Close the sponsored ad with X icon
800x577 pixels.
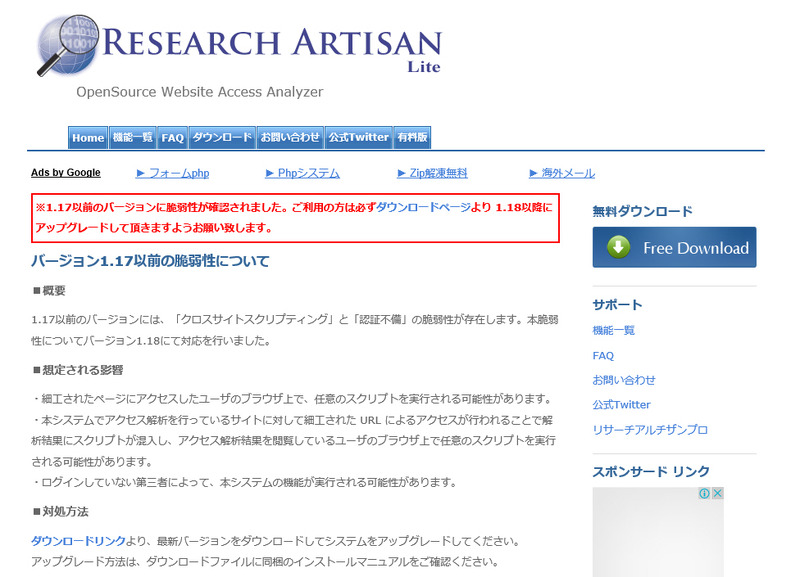pos(717,494)
